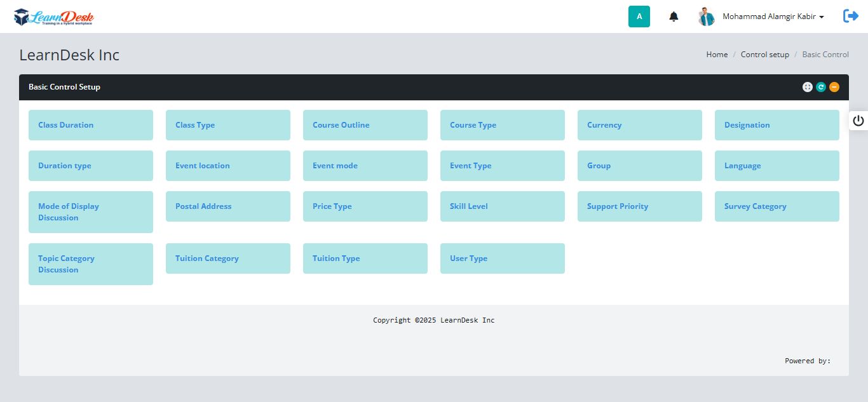Open the notifications bell
This screenshot has height=402, width=868.
[x=674, y=17]
